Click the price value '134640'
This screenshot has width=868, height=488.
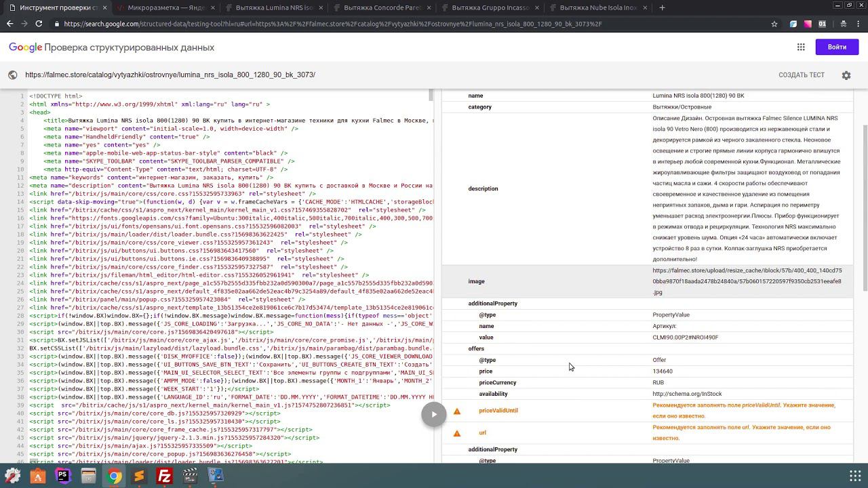tap(663, 371)
